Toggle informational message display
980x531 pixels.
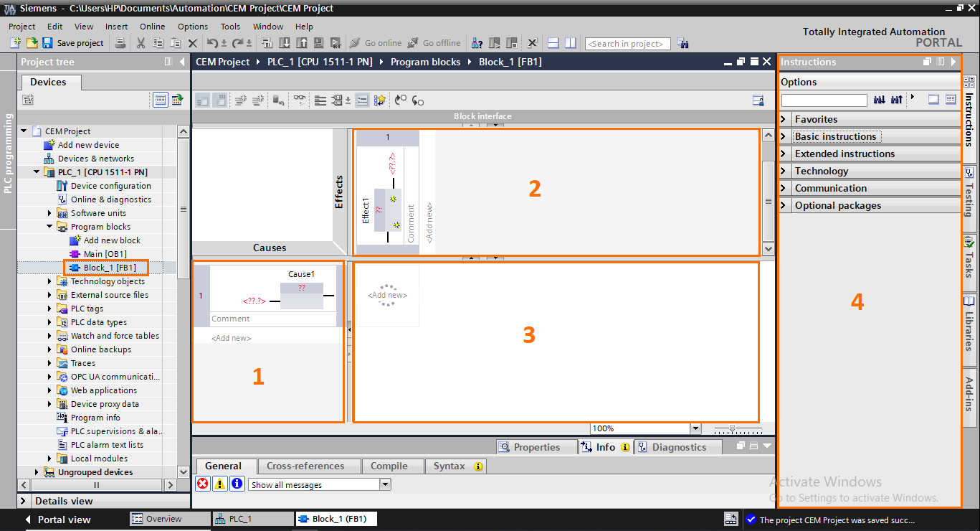pos(236,484)
